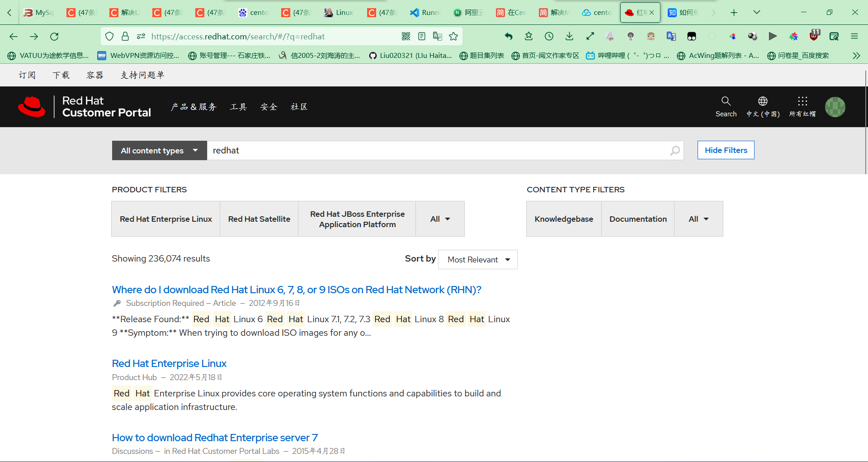Open 订阅 in top bar
The height and width of the screenshot is (462, 868).
point(27,75)
